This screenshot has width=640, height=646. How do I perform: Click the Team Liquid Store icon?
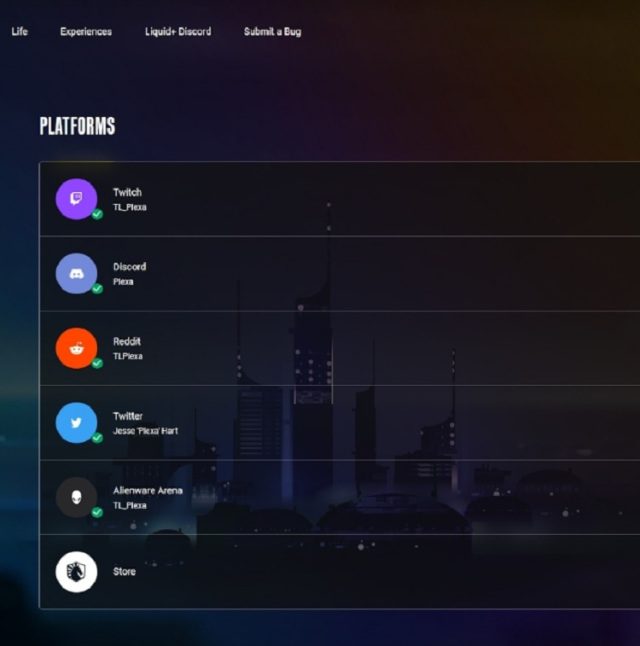[x=76, y=572]
